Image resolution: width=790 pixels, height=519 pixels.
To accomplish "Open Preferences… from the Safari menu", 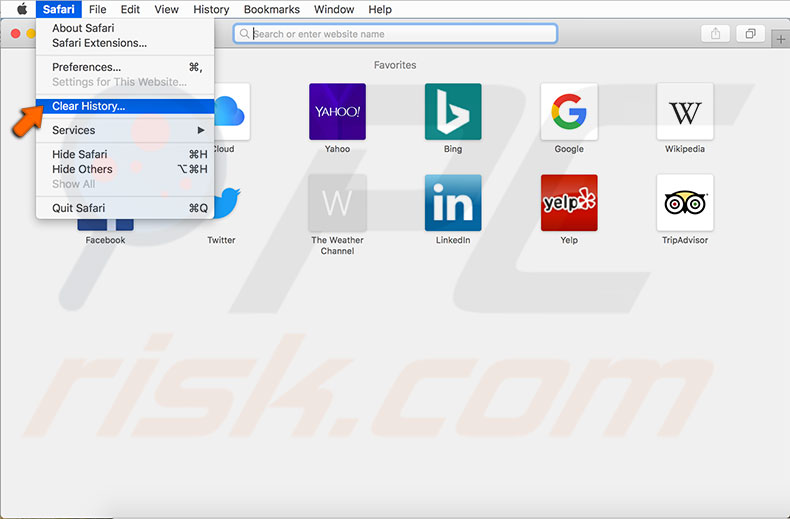I will pyautogui.click(x=125, y=67).
